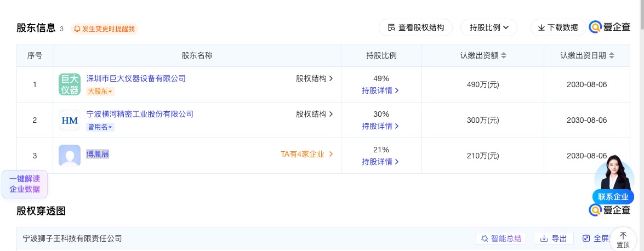Open 深圳市巨大仪器设备有限公司 link
Image resolution: width=644 pixels, height=251 pixels.
[x=136, y=78]
